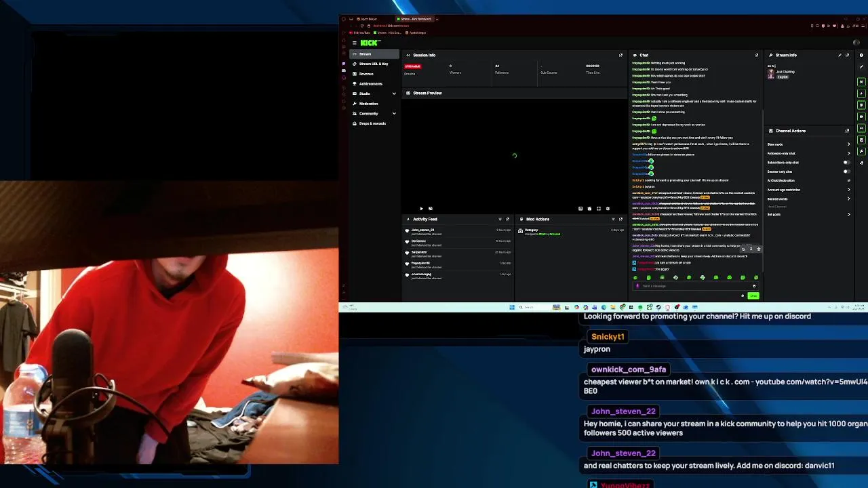Click the Category row in Mod Actions
Screen dimensions: 868x488
tap(571, 232)
